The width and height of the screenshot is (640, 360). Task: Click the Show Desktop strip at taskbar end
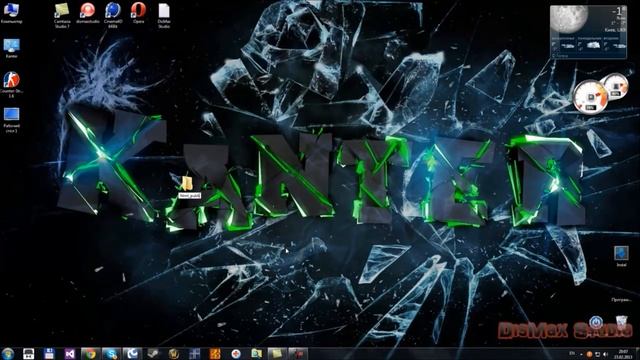637,354
